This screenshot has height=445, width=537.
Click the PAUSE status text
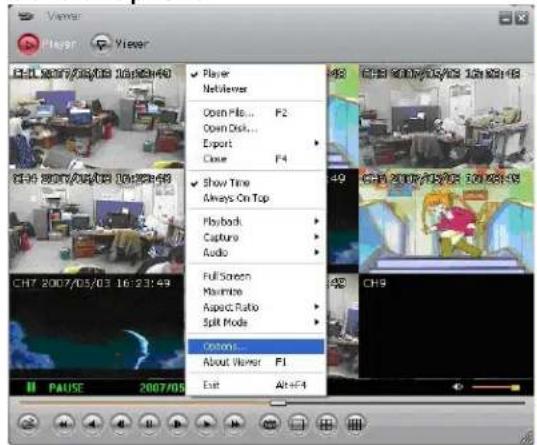66,388
